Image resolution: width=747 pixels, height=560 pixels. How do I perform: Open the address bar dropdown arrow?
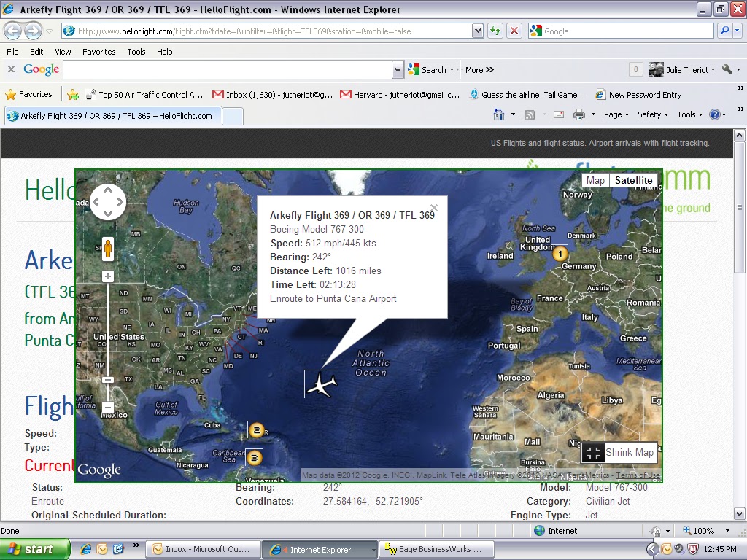pyautogui.click(x=478, y=31)
